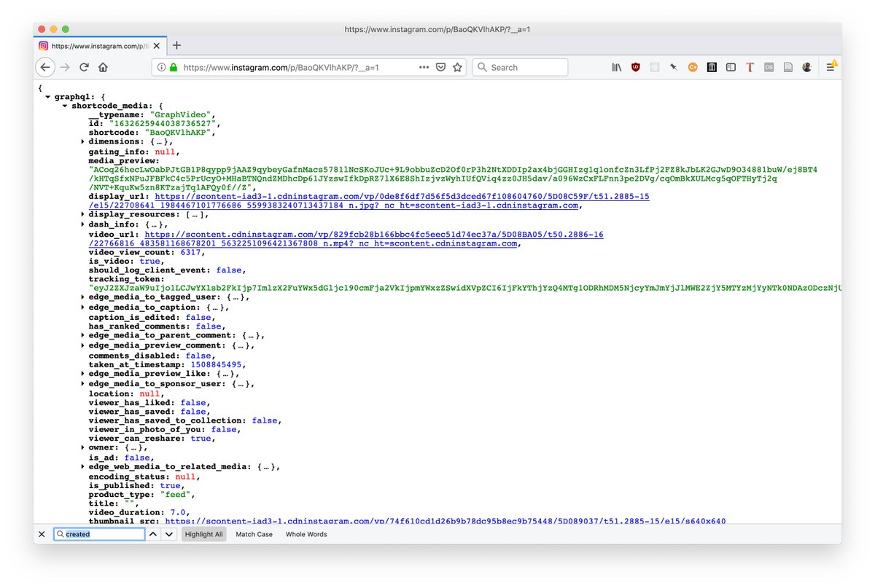Enable Match Case searching
Image resolution: width=875 pixels, height=588 pixels.
point(253,534)
